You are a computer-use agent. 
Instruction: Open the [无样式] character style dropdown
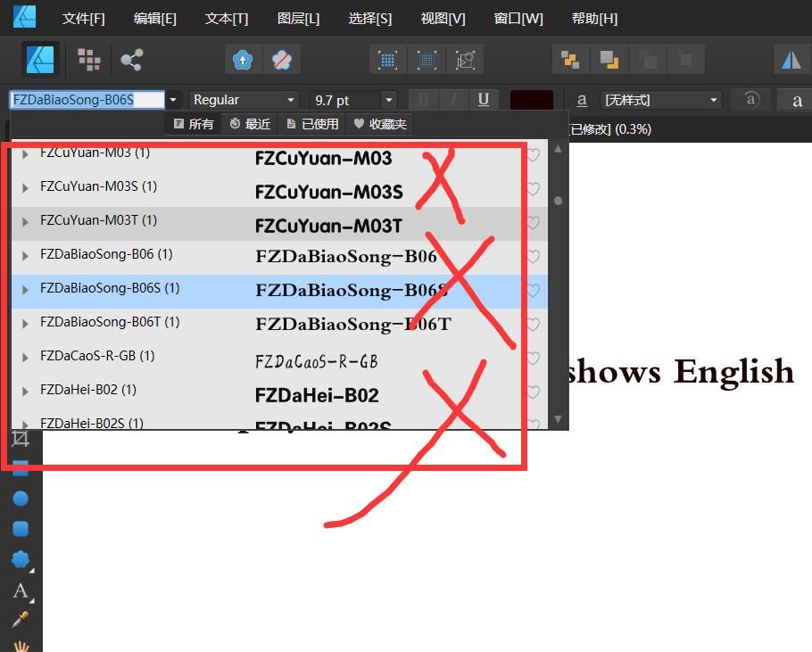661,100
